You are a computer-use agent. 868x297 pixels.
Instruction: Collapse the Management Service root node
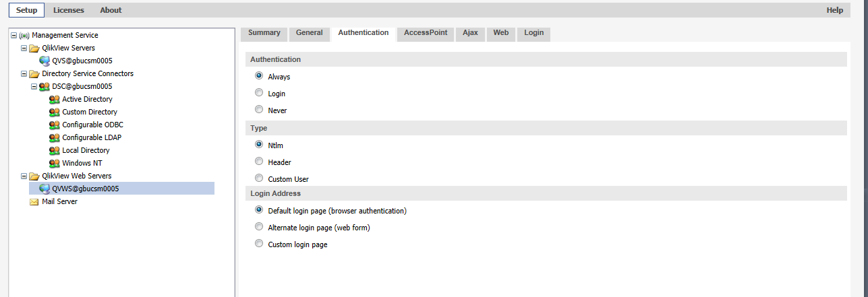(x=14, y=35)
